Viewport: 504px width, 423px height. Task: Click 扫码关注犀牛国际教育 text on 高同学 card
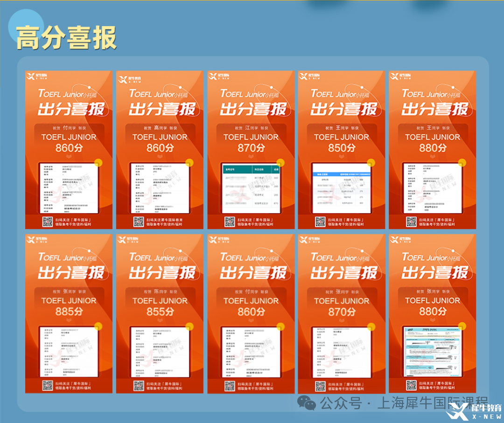(165, 220)
